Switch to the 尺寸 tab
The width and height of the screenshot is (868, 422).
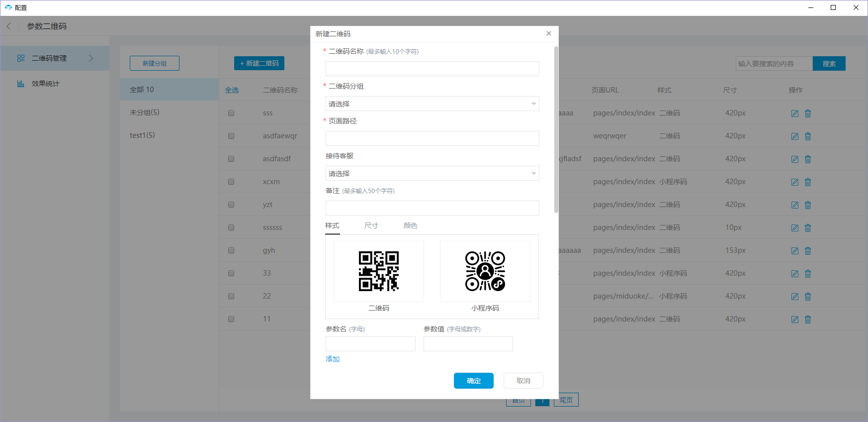click(371, 225)
